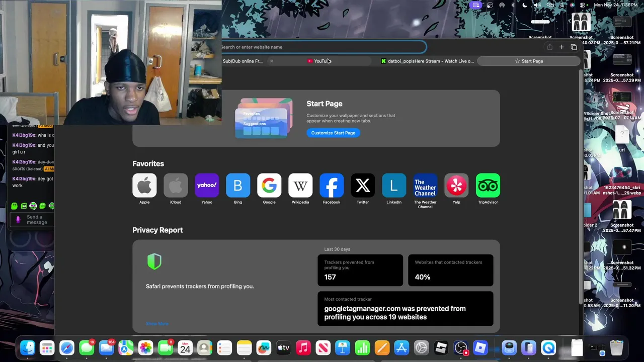The height and width of the screenshot is (362, 644).
Task: Focus the Search or enter website name field
Action: point(324,47)
